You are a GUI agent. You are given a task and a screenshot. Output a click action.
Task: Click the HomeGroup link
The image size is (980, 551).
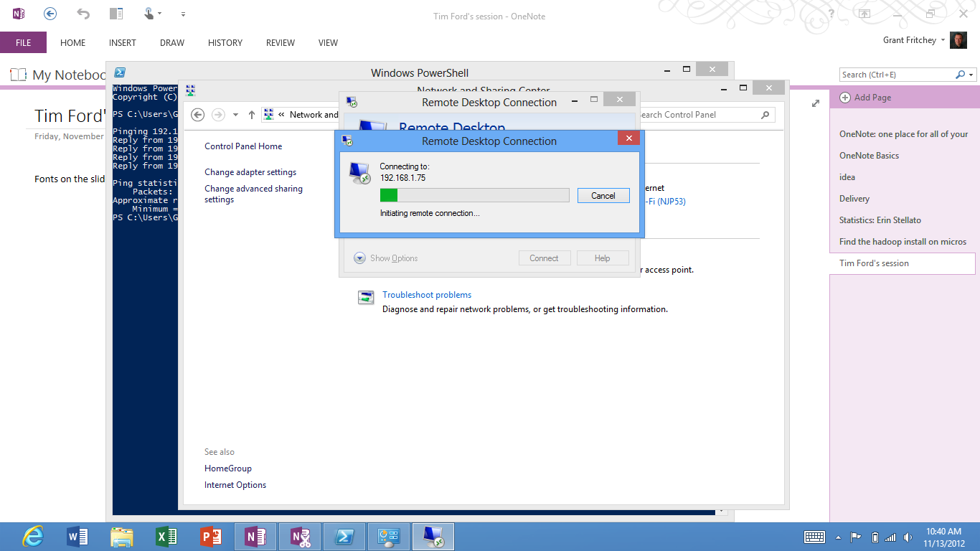coord(228,468)
